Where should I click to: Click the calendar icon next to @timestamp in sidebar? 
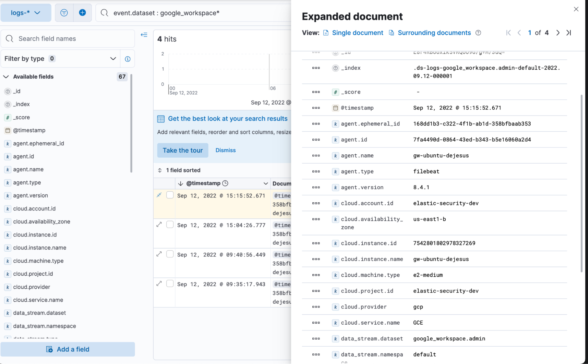[8, 130]
